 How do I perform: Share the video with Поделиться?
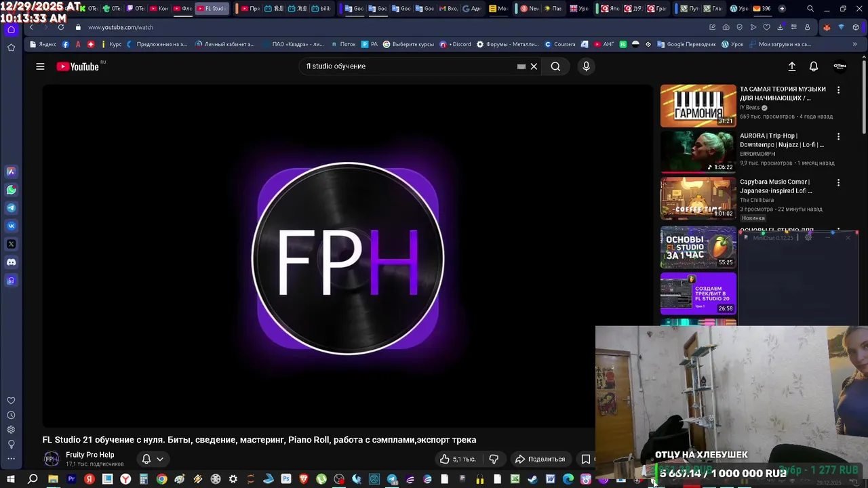540,459
